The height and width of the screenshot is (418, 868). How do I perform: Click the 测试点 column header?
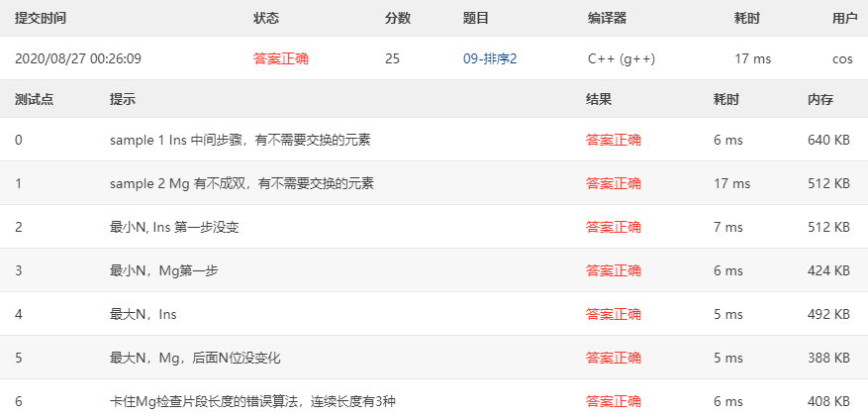(35, 100)
